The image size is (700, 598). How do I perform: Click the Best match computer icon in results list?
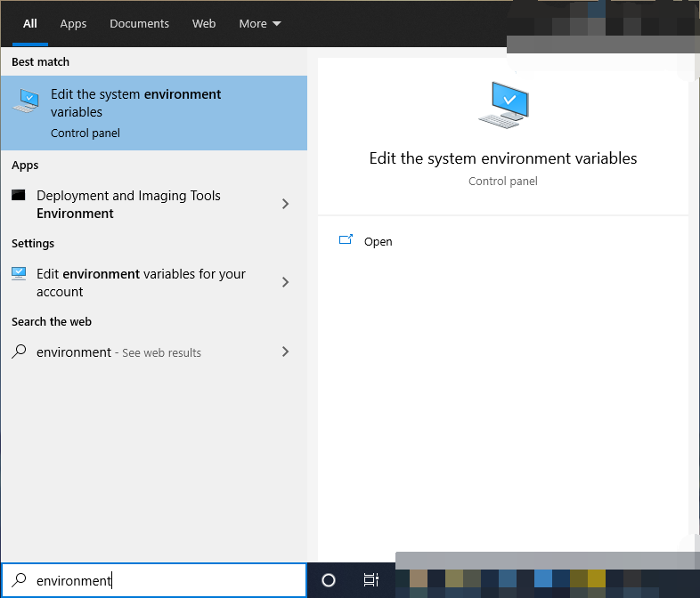click(x=26, y=101)
